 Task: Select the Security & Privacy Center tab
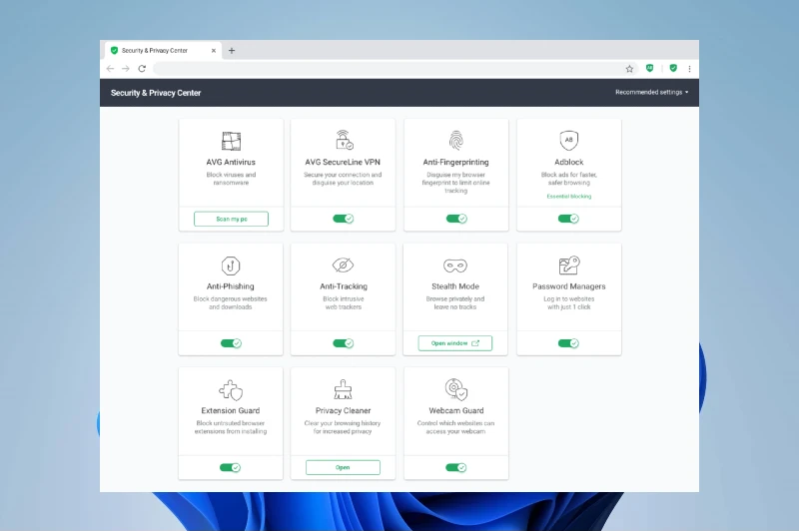tap(163, 50)
